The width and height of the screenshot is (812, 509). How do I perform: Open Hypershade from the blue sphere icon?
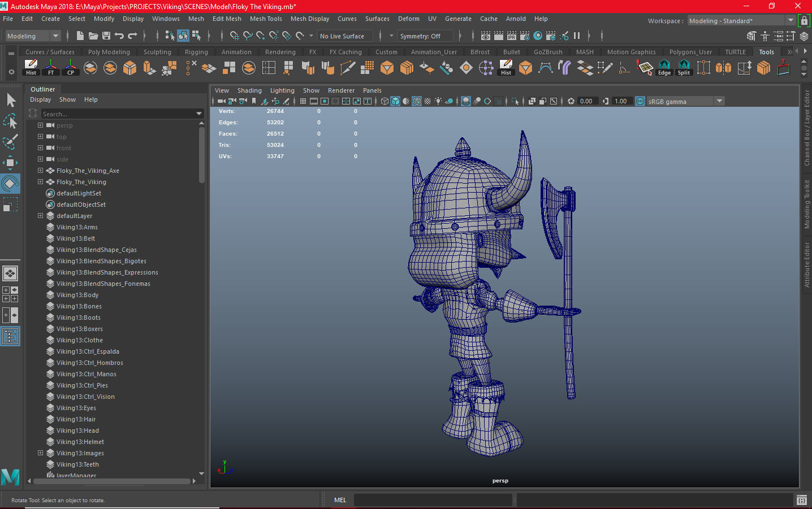538,36
